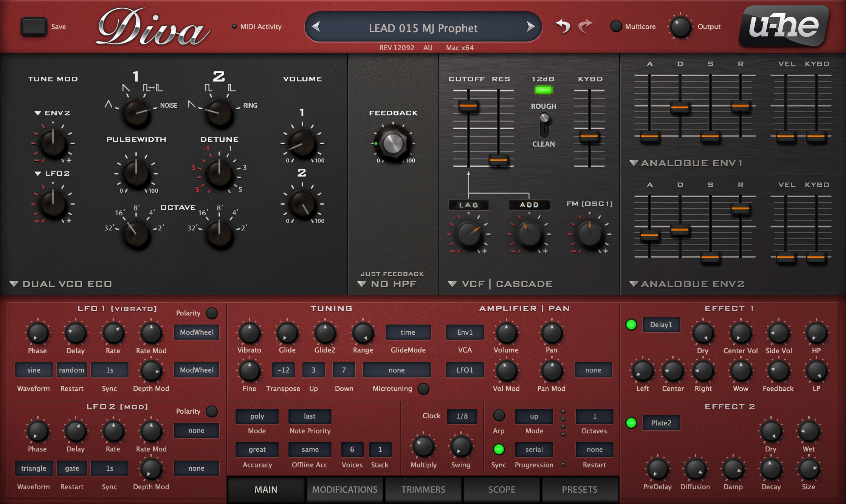Expand the NO HPF module selector
This screenshot has width=846, height=504.
387,284
